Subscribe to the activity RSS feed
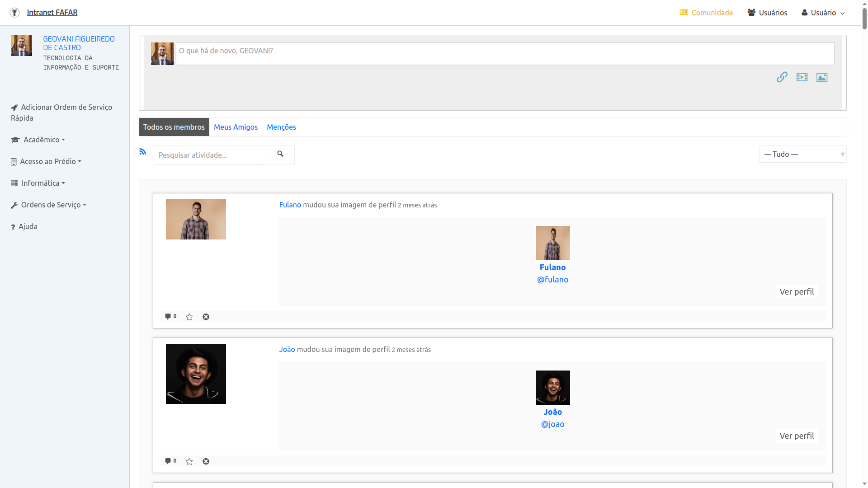868x488 pixels. (143, 152)
